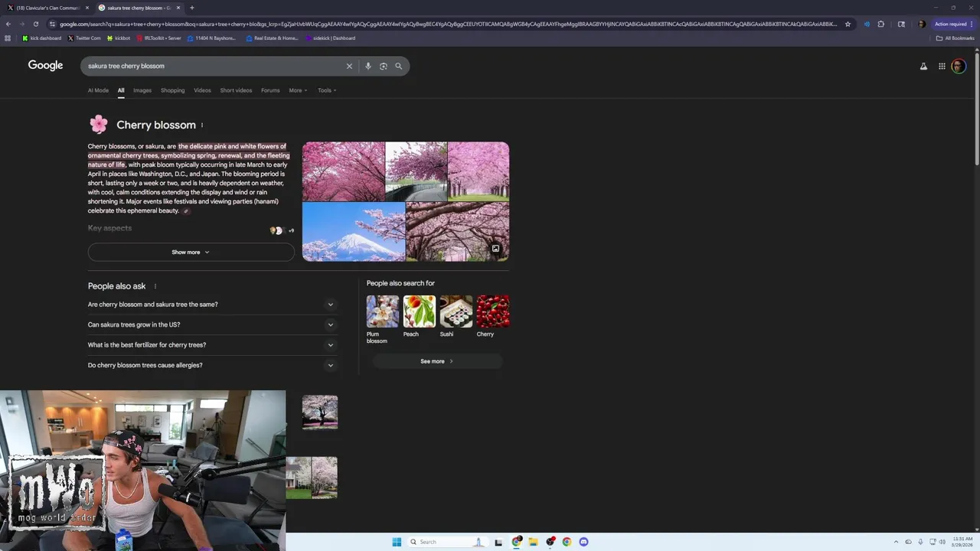Click the browser address bar URL
The width and height of the screenshot is (980, 551).
448,24
